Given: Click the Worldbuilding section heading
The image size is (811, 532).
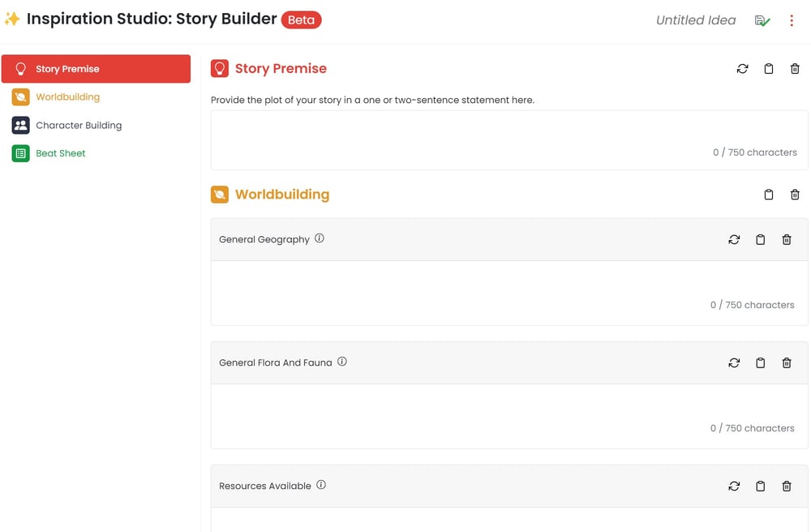Looking at the screenshot, I should point(282,195).
